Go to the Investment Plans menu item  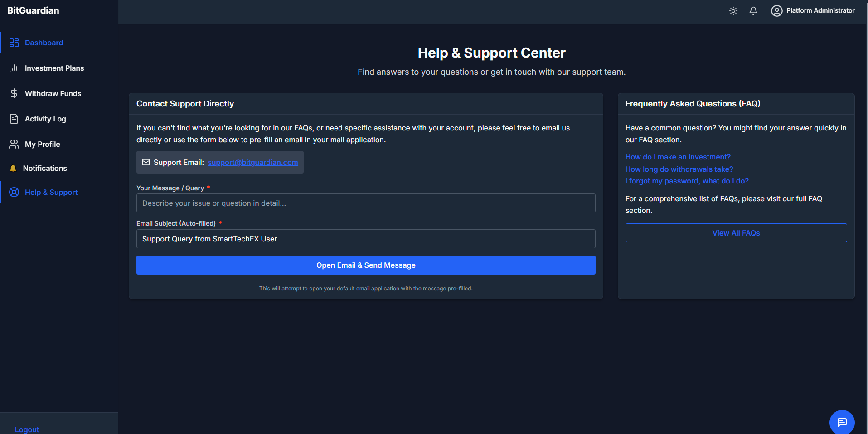pyautogui.click(x=54, y=68)
